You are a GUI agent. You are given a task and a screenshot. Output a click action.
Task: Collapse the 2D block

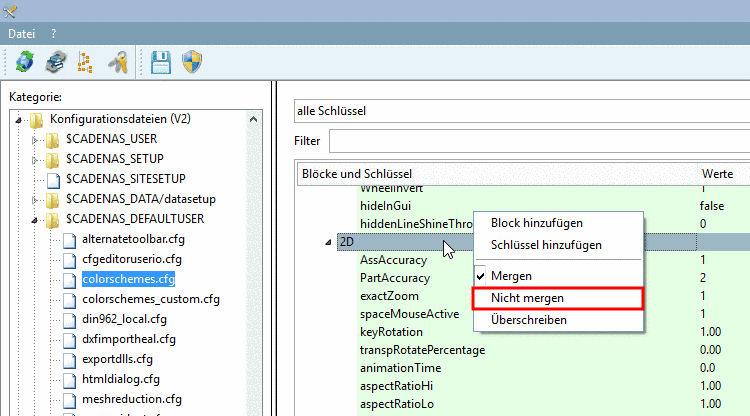328,242
